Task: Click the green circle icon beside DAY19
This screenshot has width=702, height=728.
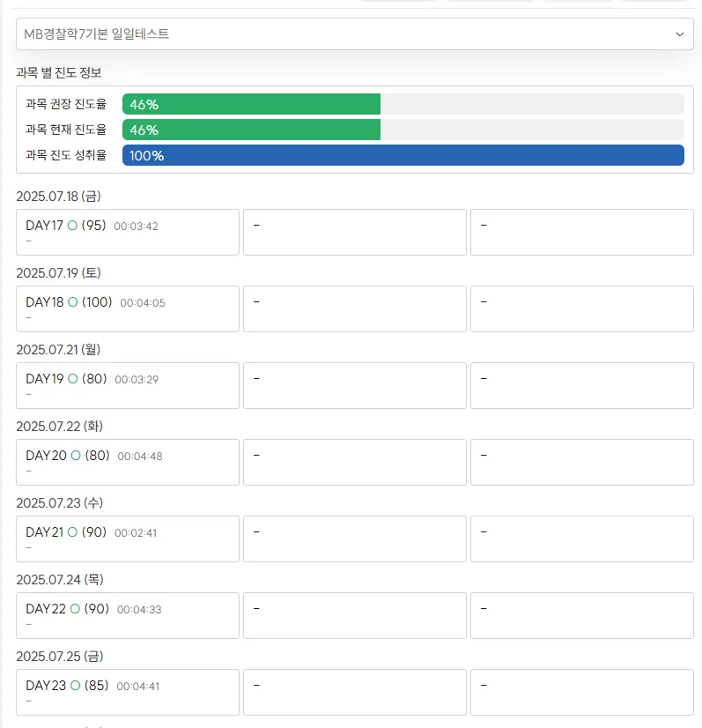Action: 73,379
